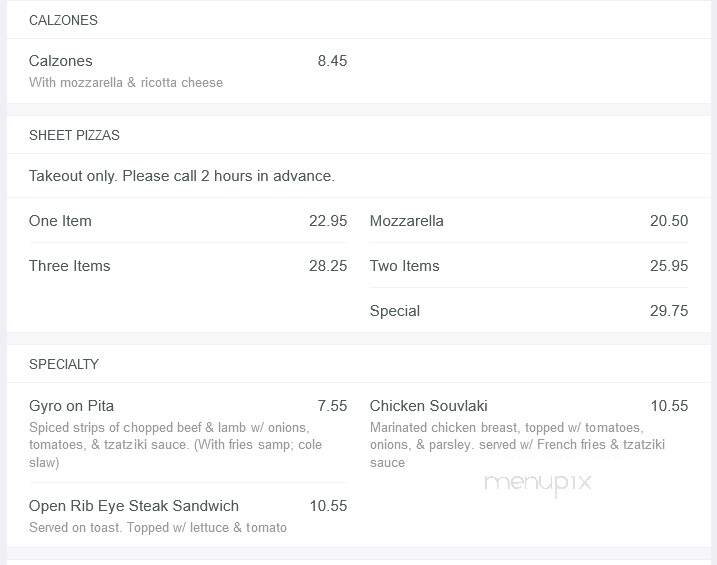Open the Gyro on Pita item

point(71,406)
